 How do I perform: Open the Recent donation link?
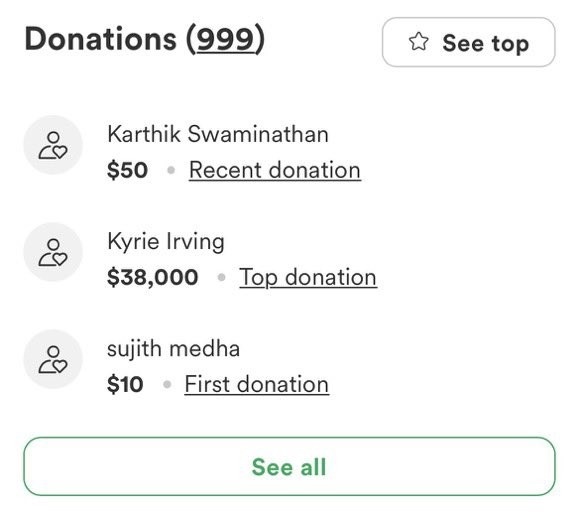click(x=275, y=171)
